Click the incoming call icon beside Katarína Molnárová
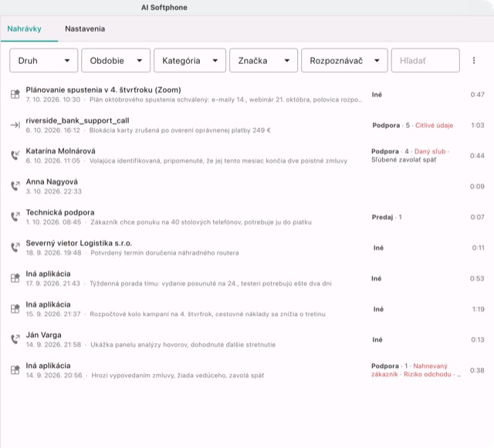494x448 pixels. pos(15,155)
